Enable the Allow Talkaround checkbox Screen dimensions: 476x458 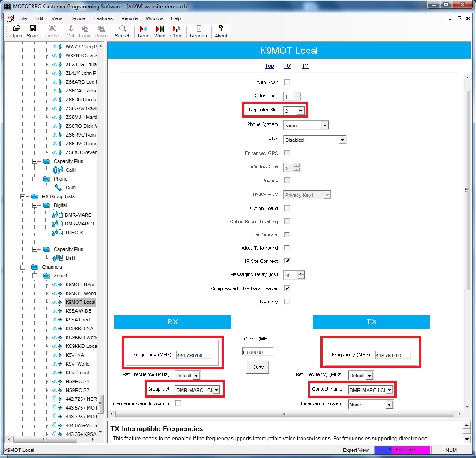click(287, 247)
